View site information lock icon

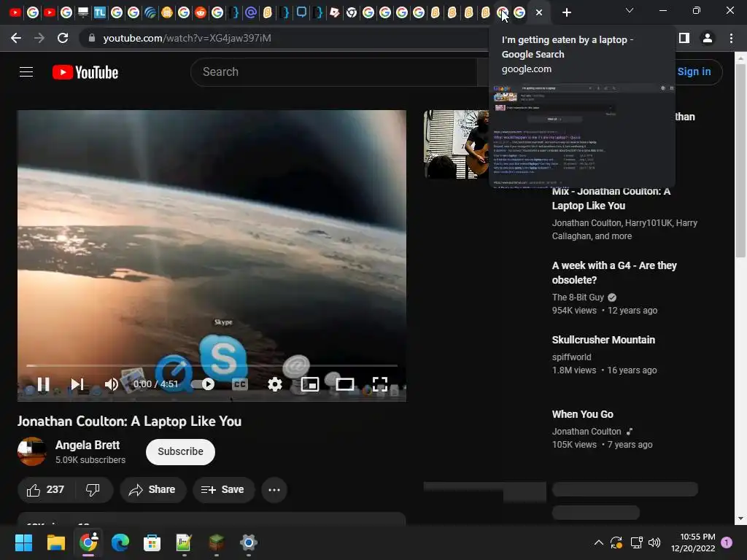pos(92,38)
